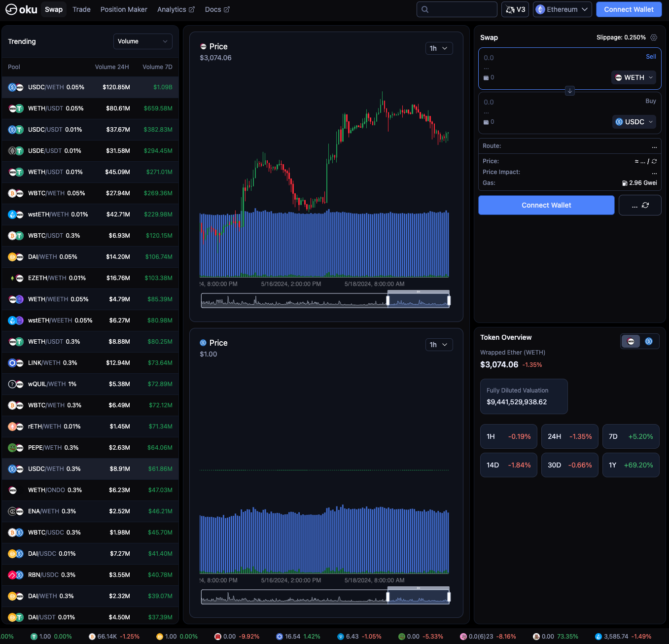Sort by Volume 7D column header
This screenshot has width=669, height=644.
pyautogui.click(x=157, y=67)
